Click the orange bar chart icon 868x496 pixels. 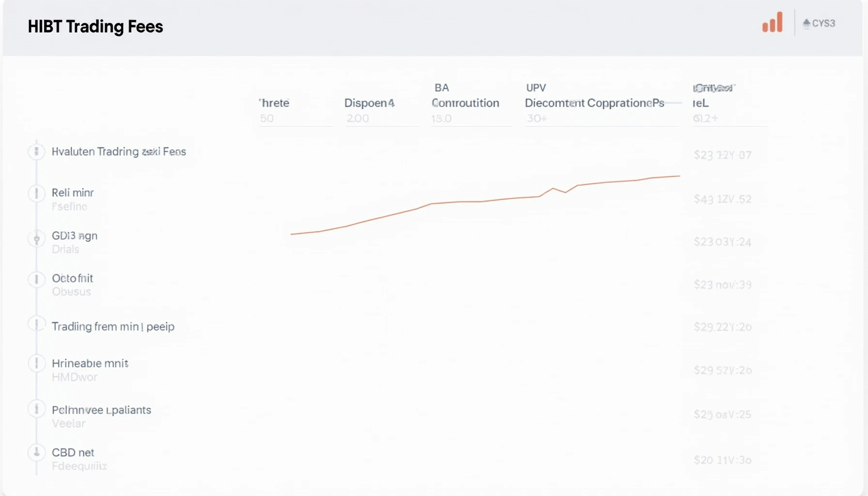(772, 22)
